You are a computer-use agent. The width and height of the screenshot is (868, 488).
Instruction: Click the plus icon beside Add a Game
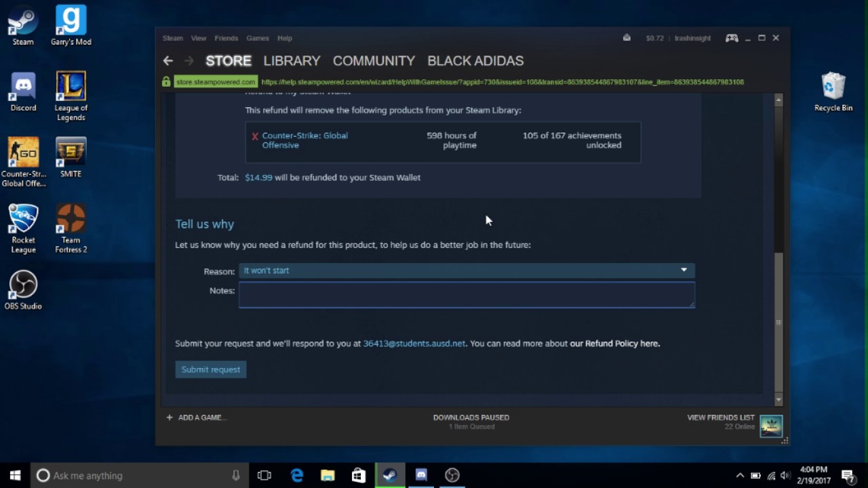pos(170,418)
